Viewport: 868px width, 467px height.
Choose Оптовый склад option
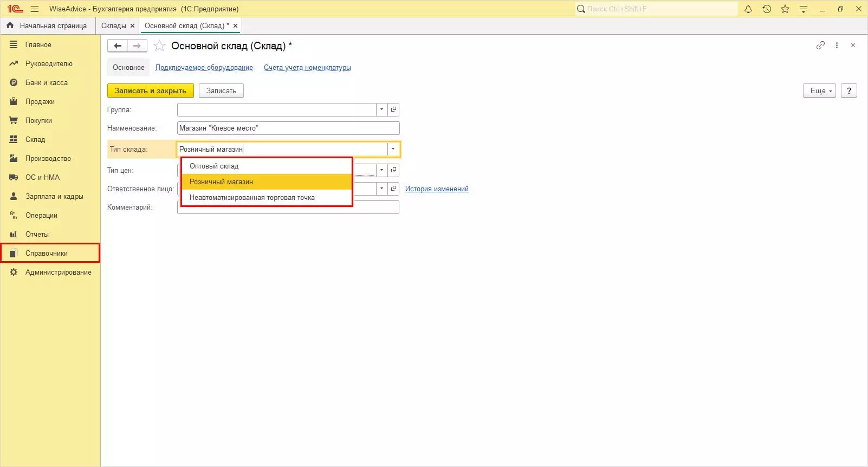[267, 166]
